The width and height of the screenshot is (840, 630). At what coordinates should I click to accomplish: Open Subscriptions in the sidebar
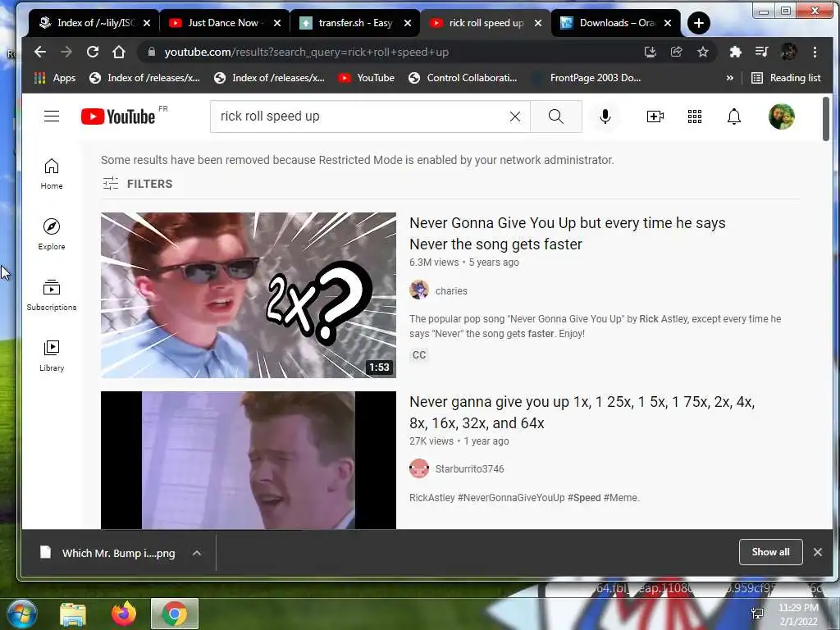52,294
